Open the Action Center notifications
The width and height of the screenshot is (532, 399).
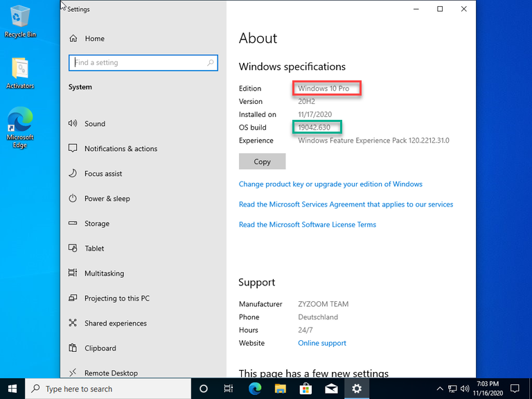515,389
